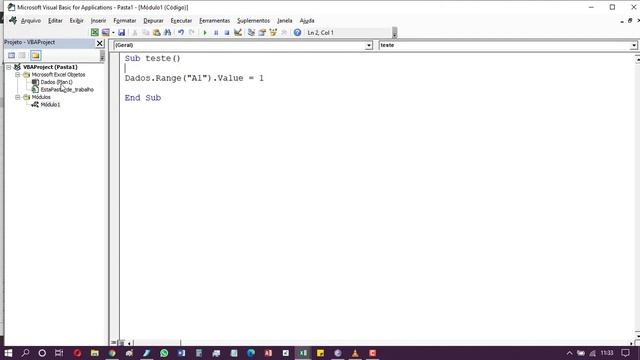
Task: Select Módulos folder label
Action: (41, 97)
